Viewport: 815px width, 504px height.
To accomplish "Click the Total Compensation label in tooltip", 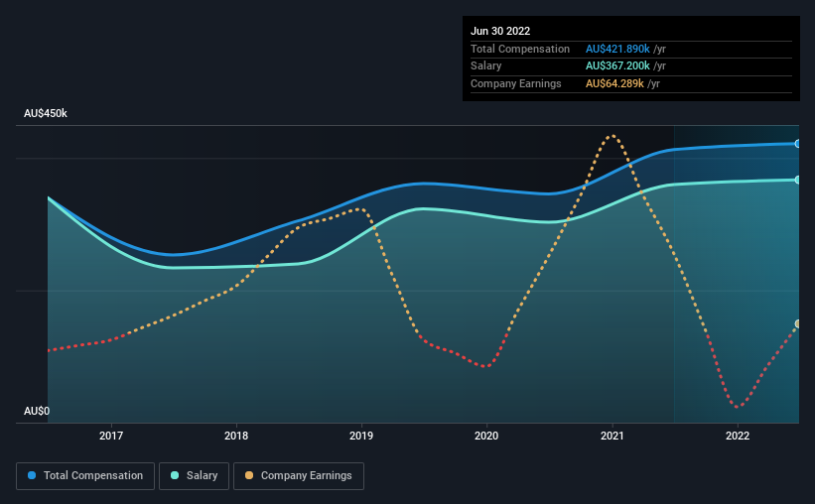I will pos(520,49).
